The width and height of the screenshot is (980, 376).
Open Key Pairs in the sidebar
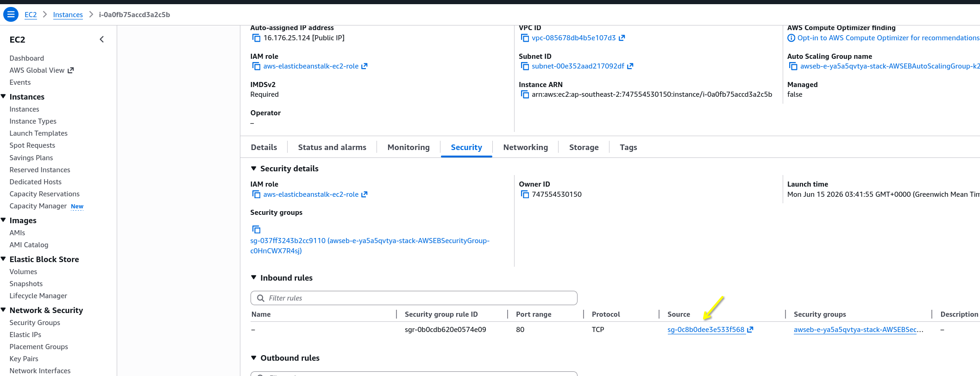[x=24, y=359]
